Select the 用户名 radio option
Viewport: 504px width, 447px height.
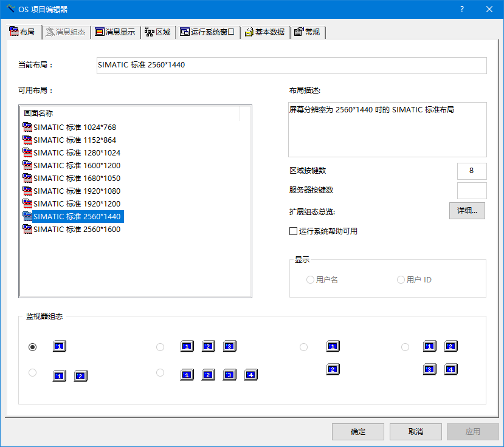310,280
